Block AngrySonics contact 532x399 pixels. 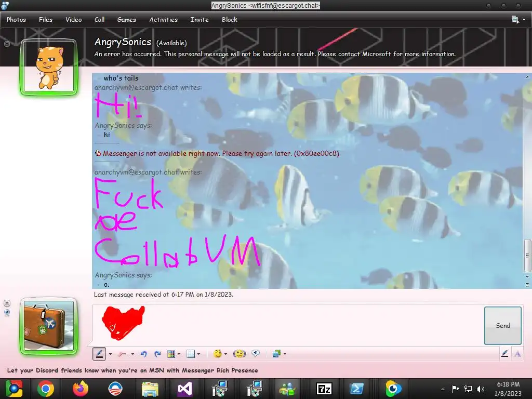(x=230, y=20)
